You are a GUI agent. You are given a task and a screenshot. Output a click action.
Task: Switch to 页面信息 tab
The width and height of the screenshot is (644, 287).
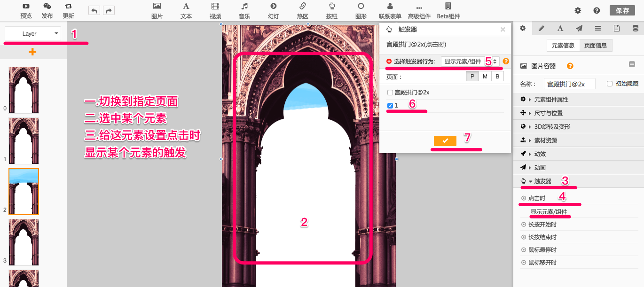(x=595, y=46)
